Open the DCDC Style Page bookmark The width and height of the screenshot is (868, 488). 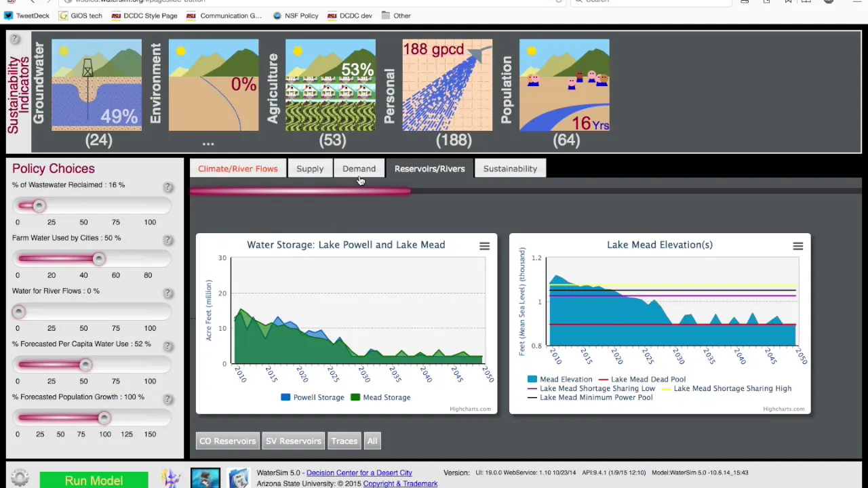click(144, 16)
